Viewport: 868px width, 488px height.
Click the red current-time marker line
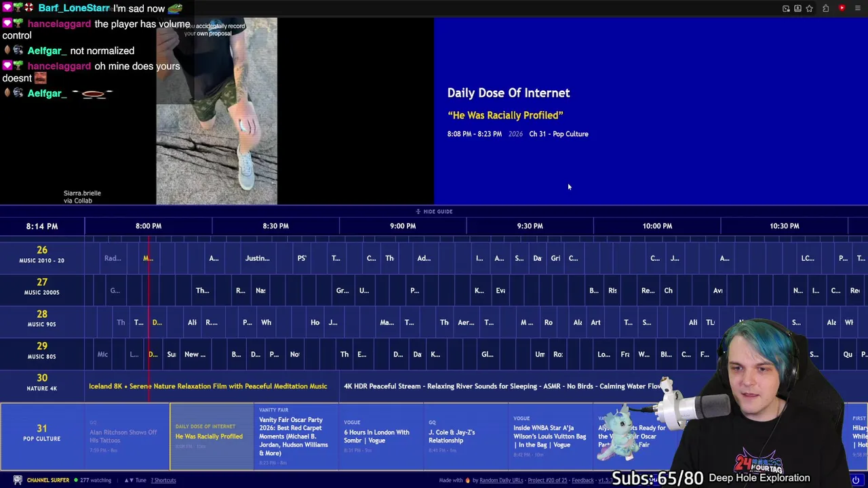pos(149,319)
